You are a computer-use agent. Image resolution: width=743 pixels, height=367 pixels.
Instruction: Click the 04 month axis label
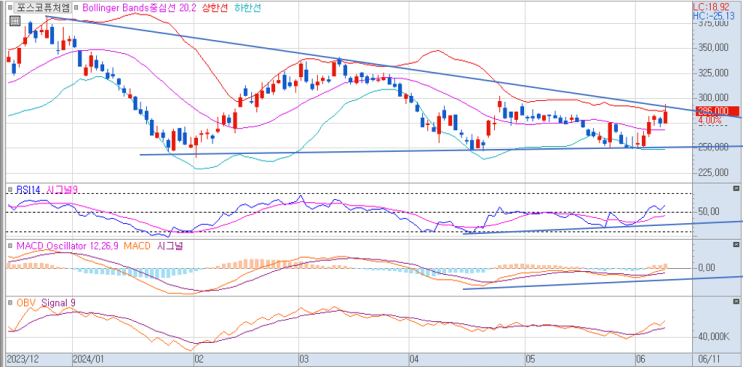[415, 359]
